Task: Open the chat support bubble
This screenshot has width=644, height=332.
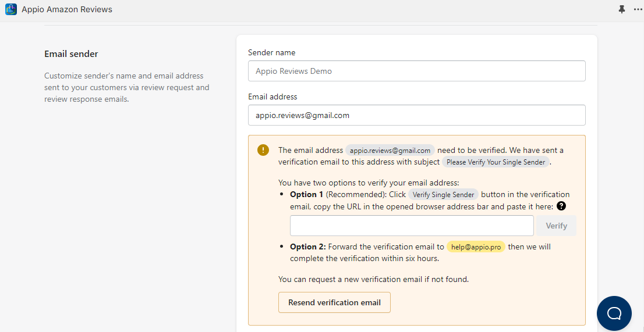Action: pyautogui.click(x=614, y=313)
